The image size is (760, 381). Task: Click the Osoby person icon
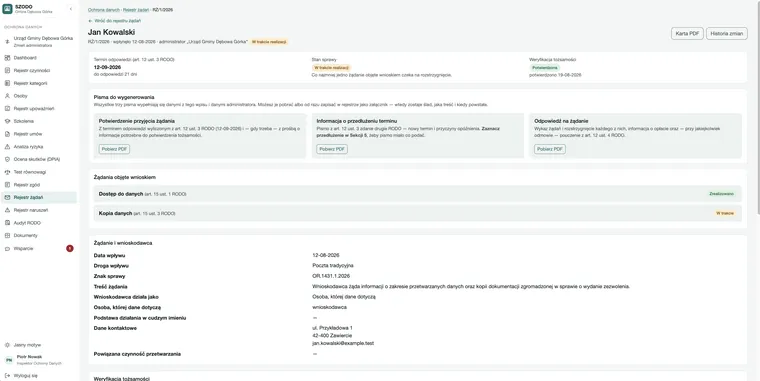7,96
